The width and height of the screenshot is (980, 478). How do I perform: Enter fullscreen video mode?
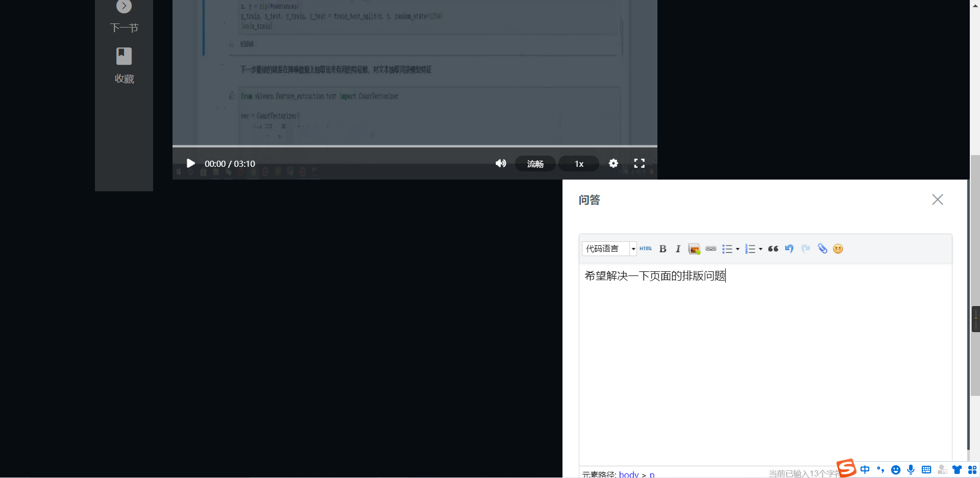point(639,163)
